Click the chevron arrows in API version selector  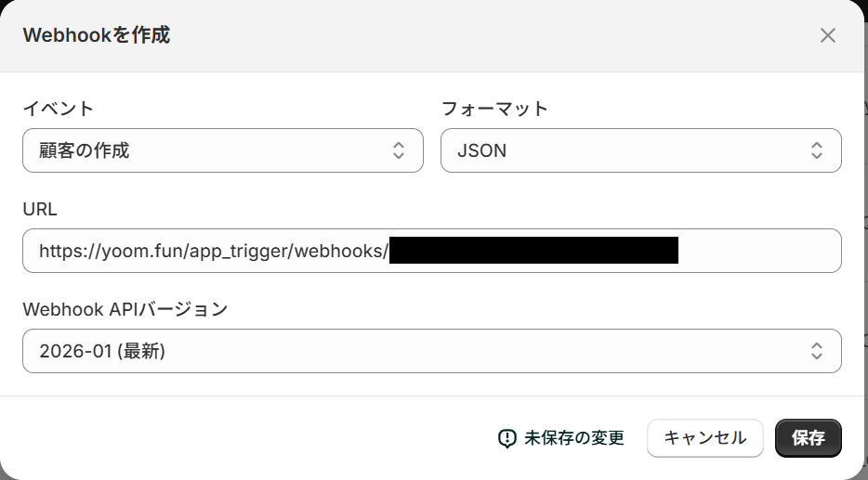[816, 351]
